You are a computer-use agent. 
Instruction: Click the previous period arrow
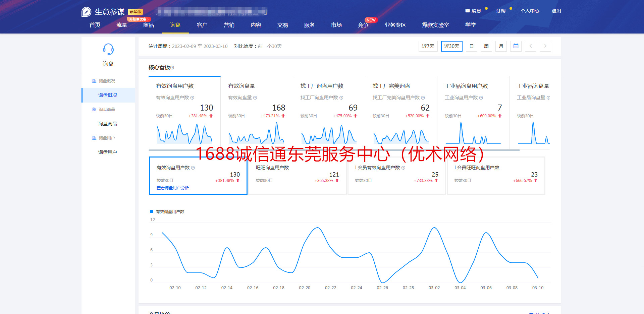(530, 46)
